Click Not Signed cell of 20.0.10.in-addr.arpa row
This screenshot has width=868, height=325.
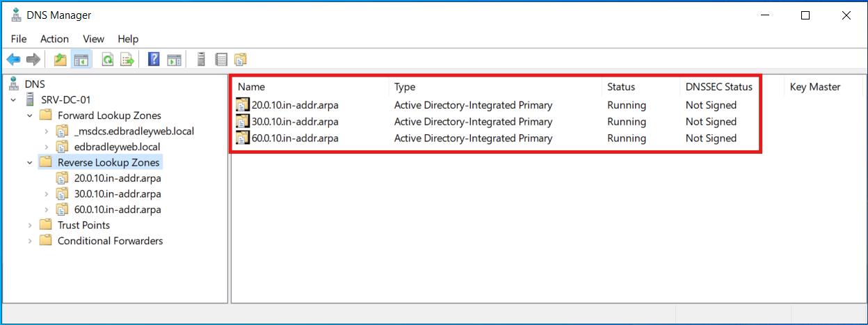coord(711,106)
